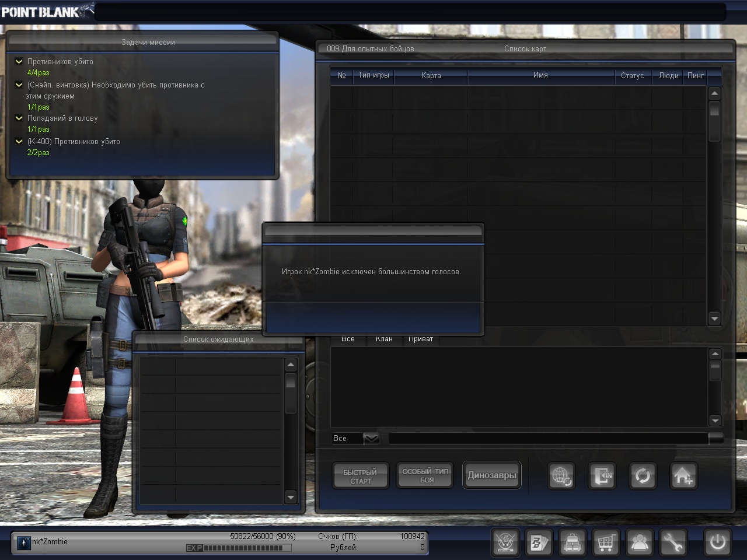
Task: Click the waiting list scrollbar thumb
Action: 291,394
